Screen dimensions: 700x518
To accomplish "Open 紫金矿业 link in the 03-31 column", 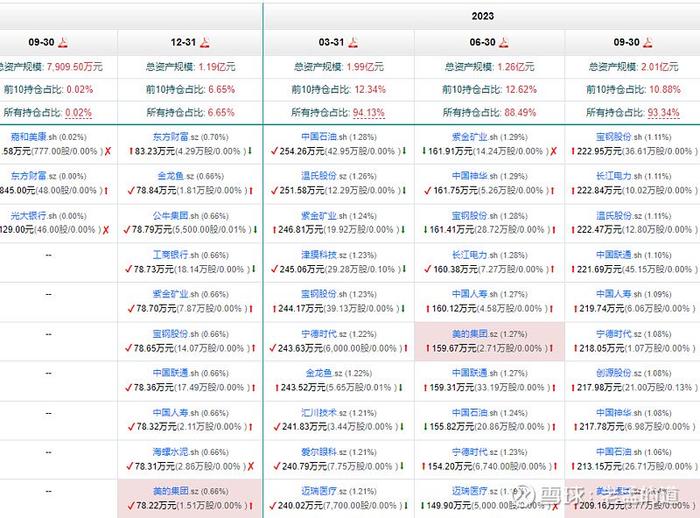I will pos(319,216).
